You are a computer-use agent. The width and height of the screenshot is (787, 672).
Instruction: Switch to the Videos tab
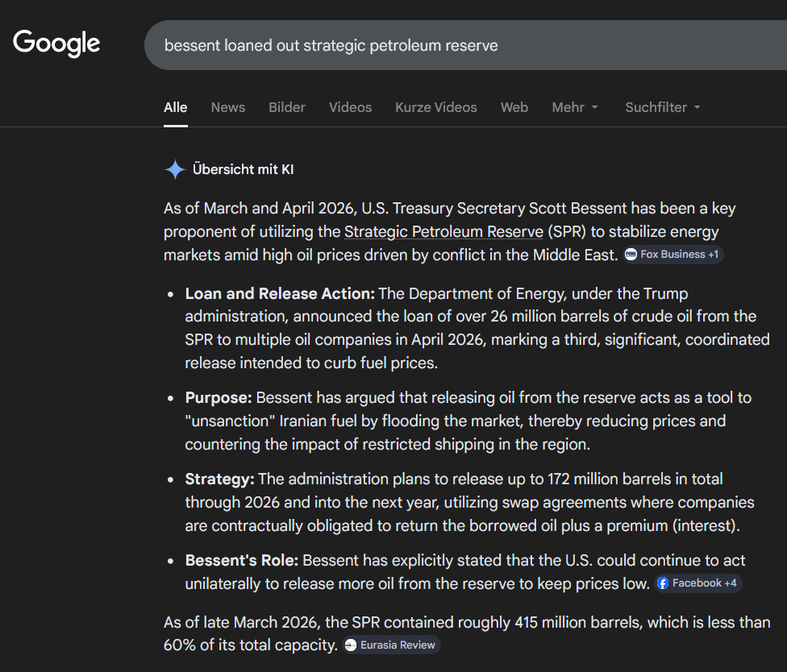point(350,107)
